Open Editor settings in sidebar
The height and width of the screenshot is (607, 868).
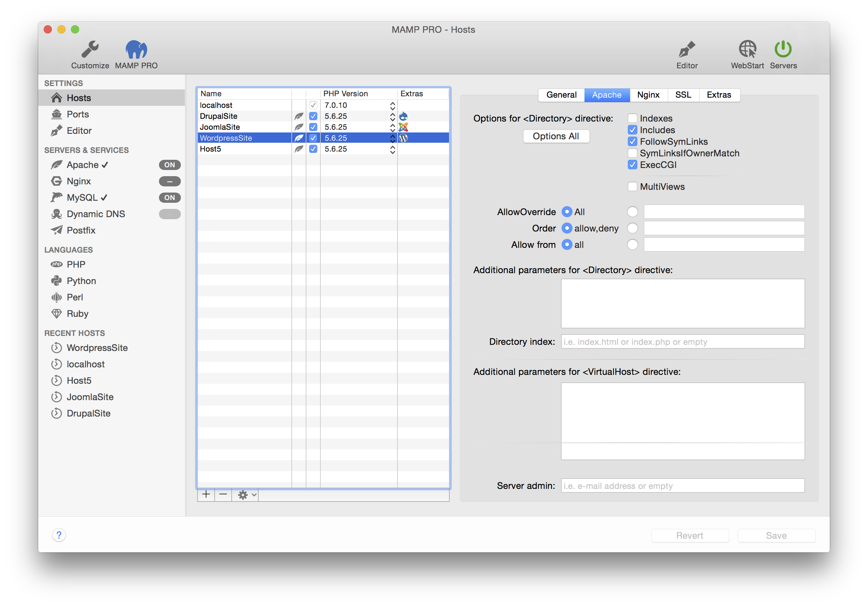(x=112, y=130)
